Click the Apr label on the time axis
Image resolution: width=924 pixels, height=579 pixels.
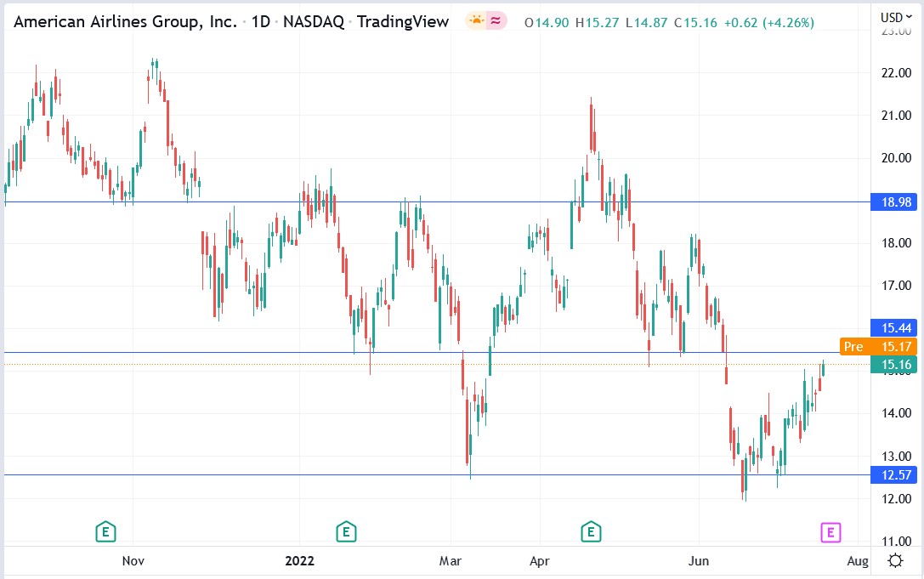[x=540, y=561]
